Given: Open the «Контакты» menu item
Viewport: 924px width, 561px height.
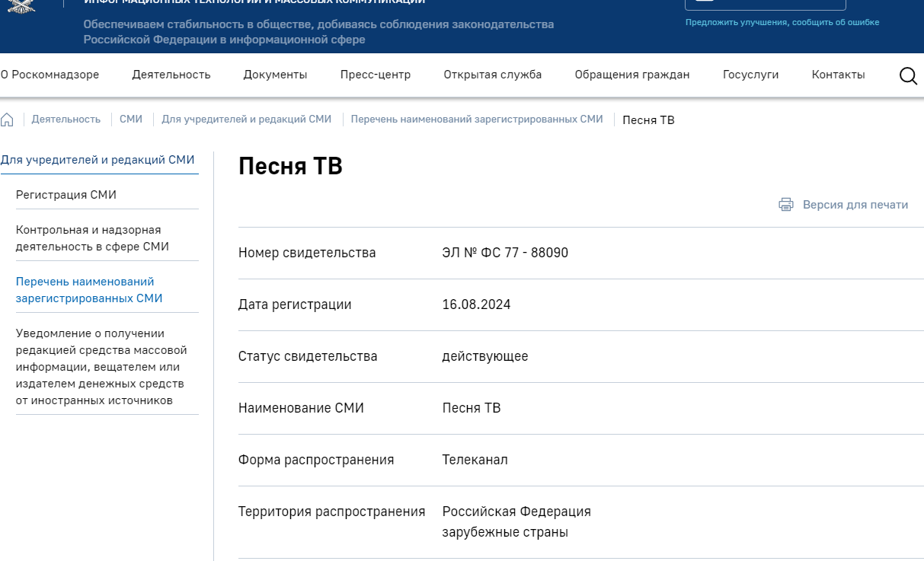Looking at the screenshot, I should tap(839, 75).
